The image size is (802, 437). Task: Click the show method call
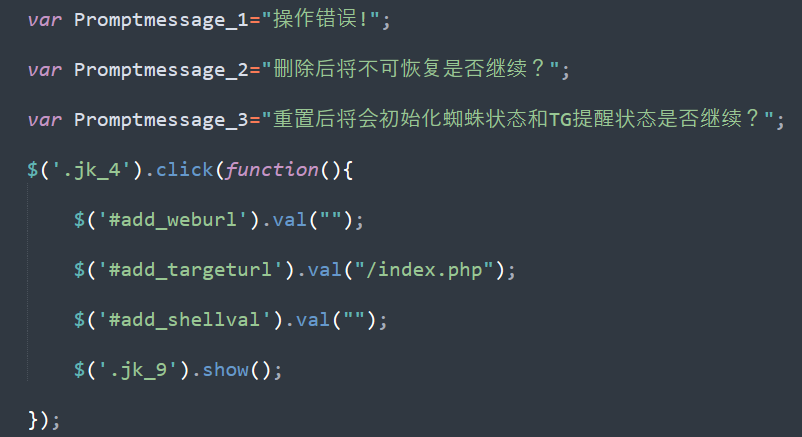[225, 370]
